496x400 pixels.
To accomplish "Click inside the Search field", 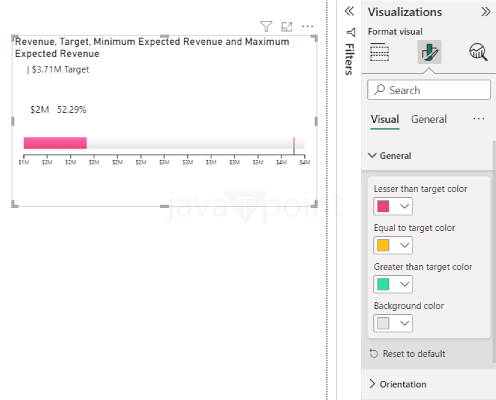I will tap(429, 90).
